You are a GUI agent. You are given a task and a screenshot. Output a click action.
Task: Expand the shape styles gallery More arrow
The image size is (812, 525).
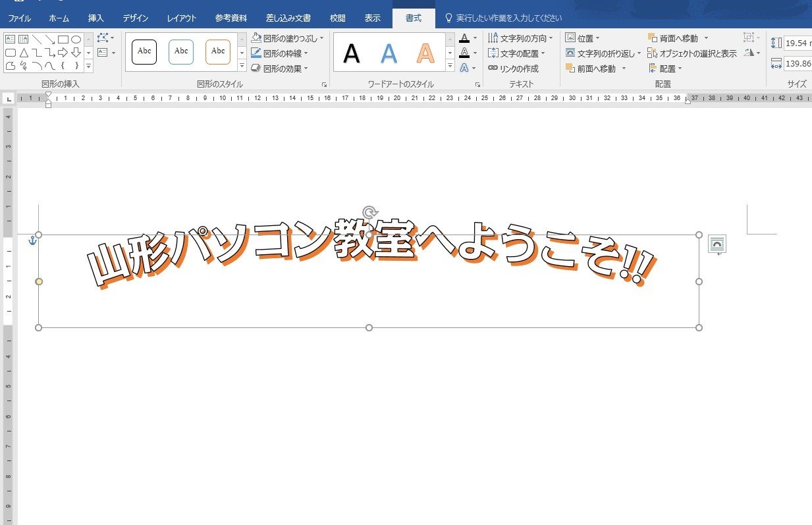(x=242, y=66)
